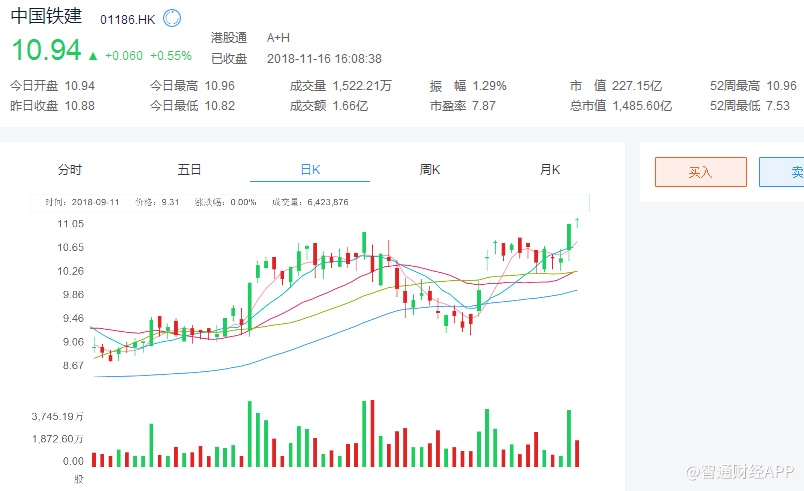Click the 市盈率 7.87 value
The height and width of the screenshot is (491, 804).
coord(484,106)
